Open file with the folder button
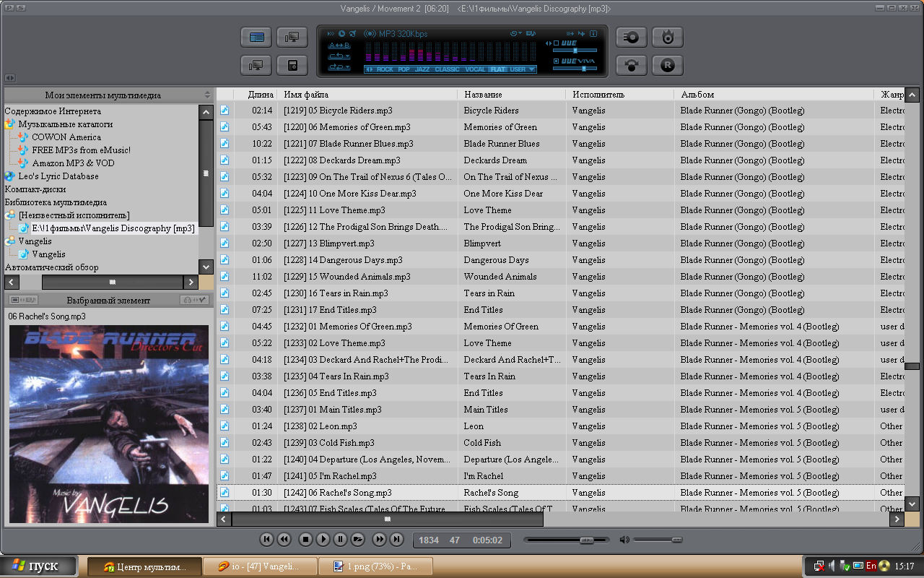924x578 pixels. click(357, 539)
